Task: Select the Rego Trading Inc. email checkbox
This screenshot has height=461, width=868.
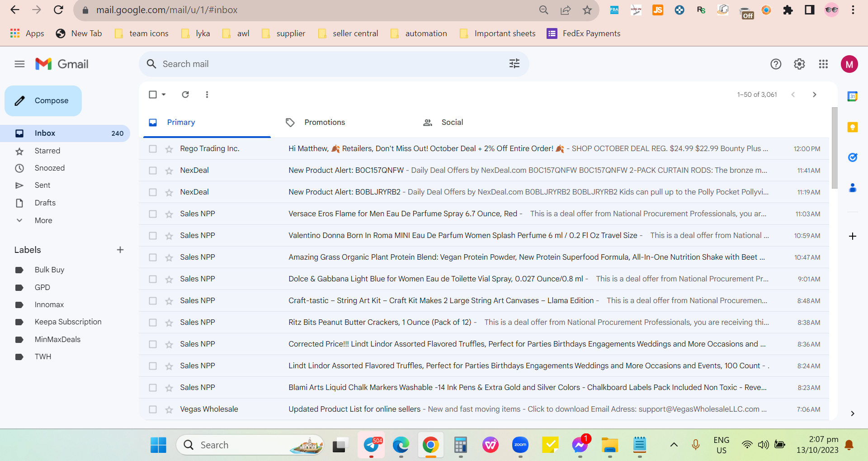Action: pyautogui.click(x=153, y=149)
